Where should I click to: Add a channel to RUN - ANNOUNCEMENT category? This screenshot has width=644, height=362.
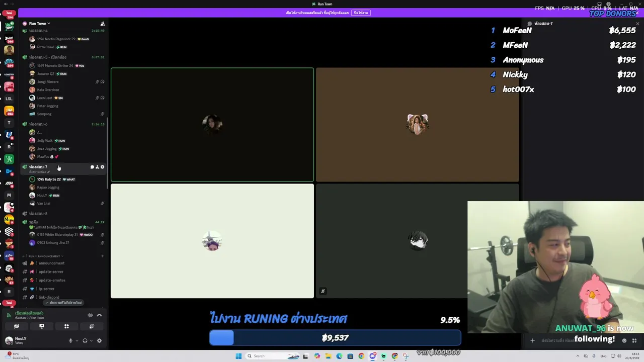[x=102, y=256]
